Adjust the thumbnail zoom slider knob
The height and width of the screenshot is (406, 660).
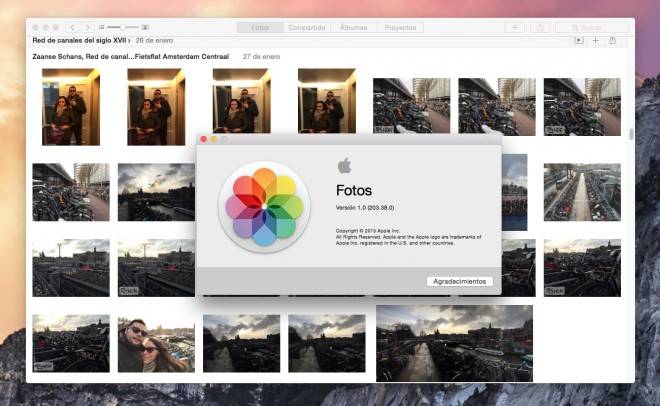coord(122,27)
